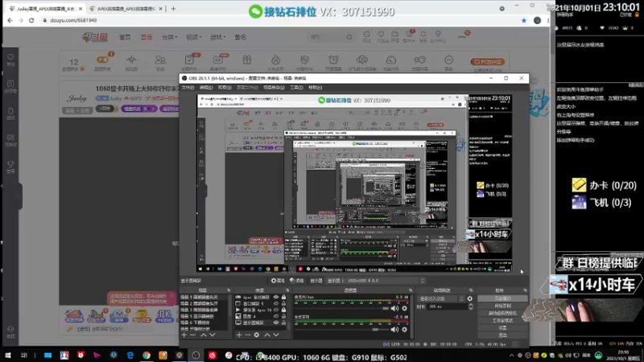644x362 pixels.
Task: Move selected source up in Sources panel
Action: pyautogui.click(x=267, y=335)
